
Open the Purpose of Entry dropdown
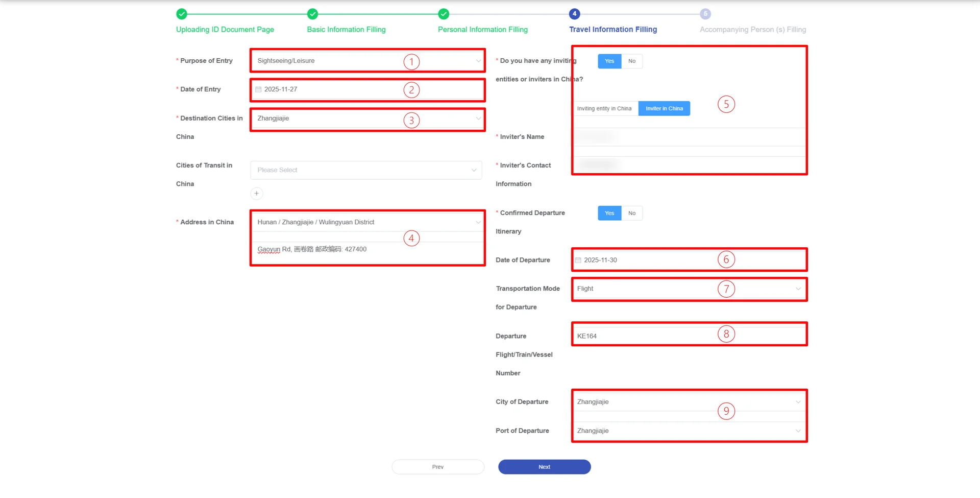coord(367,61)
